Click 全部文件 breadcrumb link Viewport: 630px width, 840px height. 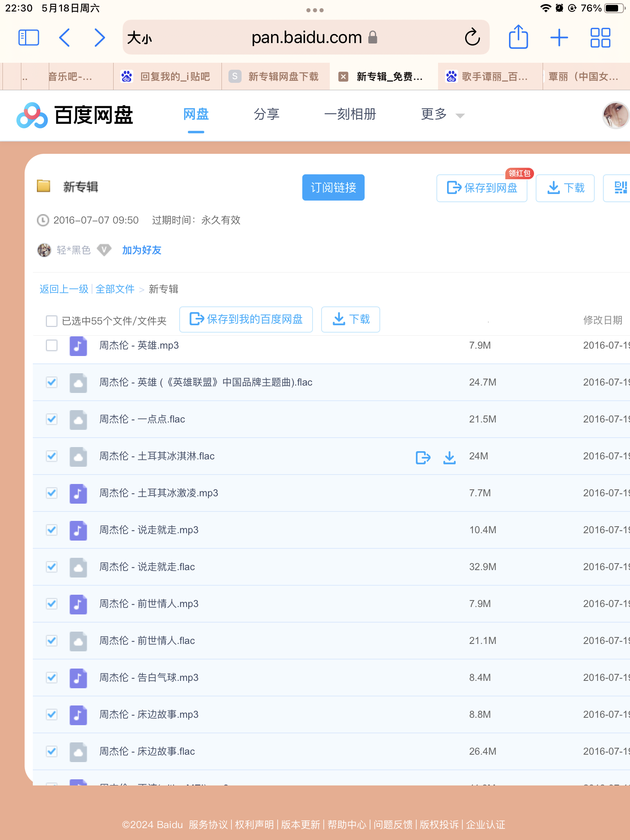[x=115, y=289]
